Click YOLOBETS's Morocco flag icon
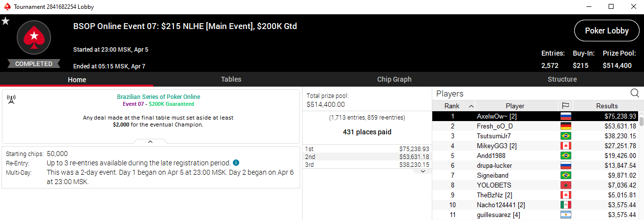Viewport: 644px width, 220px height. (x=566, y=186)
